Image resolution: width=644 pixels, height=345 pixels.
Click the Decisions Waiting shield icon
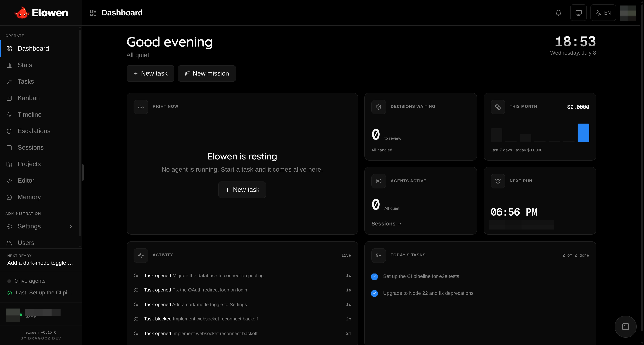pos(379,107)
